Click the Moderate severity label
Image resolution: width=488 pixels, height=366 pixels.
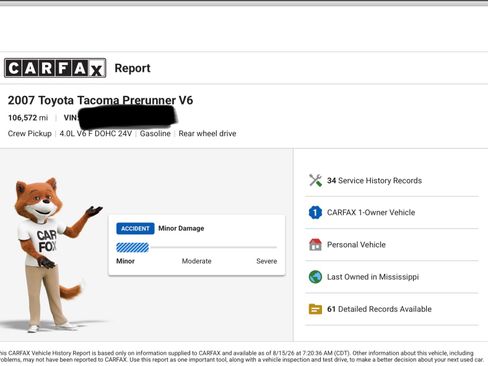(196, 261)
